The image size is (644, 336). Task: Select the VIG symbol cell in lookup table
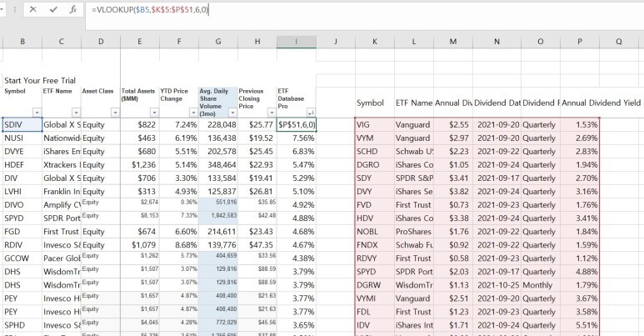(x=375, y=124)
